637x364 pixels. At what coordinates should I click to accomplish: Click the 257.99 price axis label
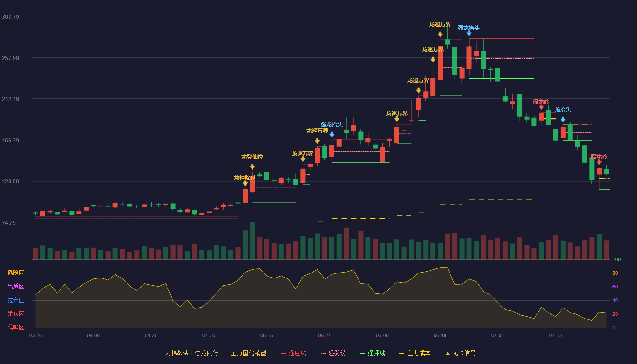[x=10, y=58]
